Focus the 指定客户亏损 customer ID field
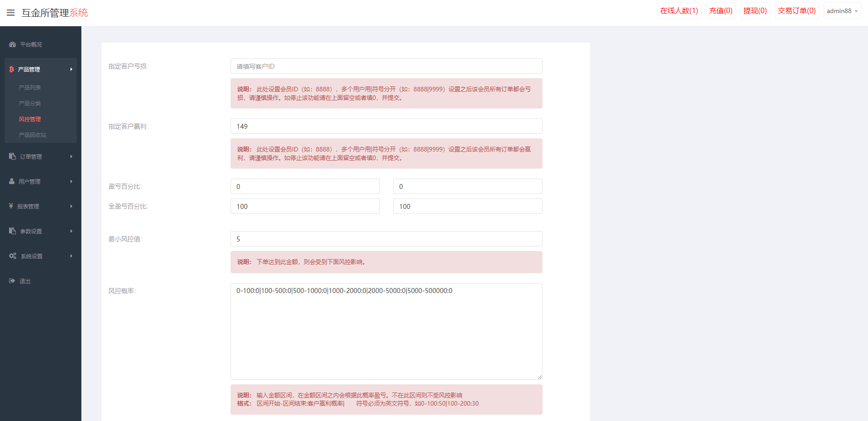 [387, 66]
